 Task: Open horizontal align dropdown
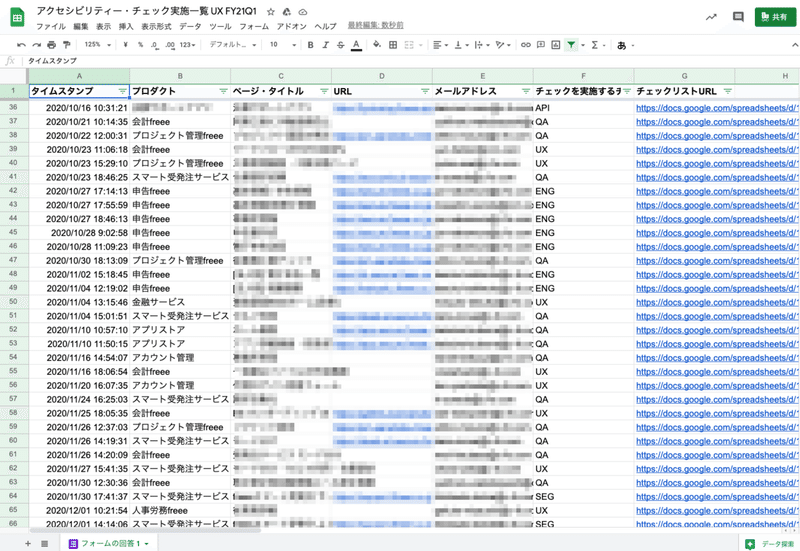pyautogui.click(x=440, y=45)
